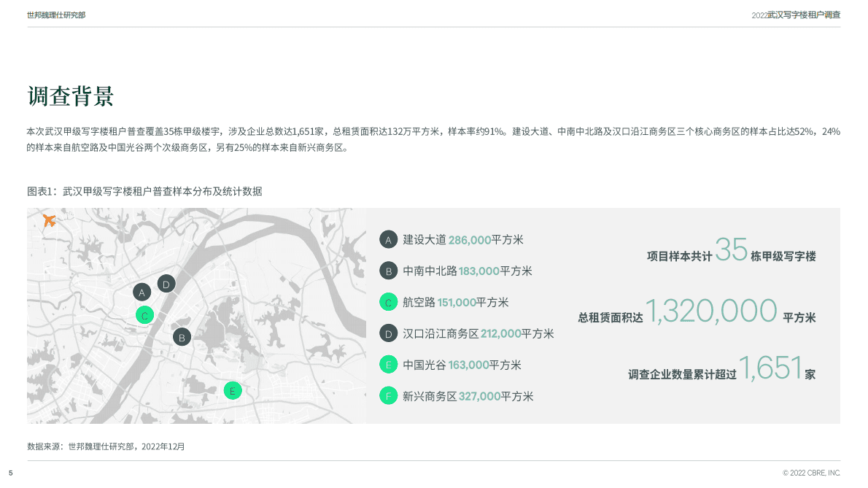
Task: Click the F badge next to 新兴商务区
Action: (x=388, y=396)
